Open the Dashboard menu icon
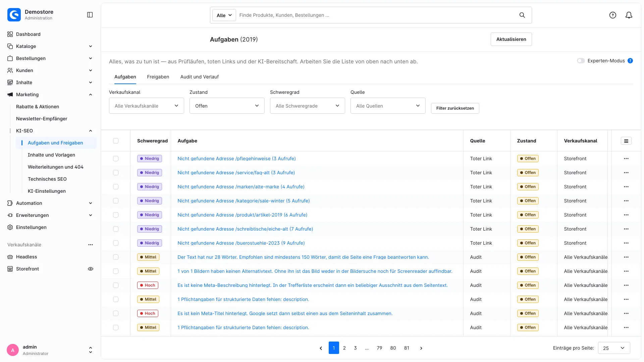The height and width of the screenshot is (362, 644). coord(10,34)
